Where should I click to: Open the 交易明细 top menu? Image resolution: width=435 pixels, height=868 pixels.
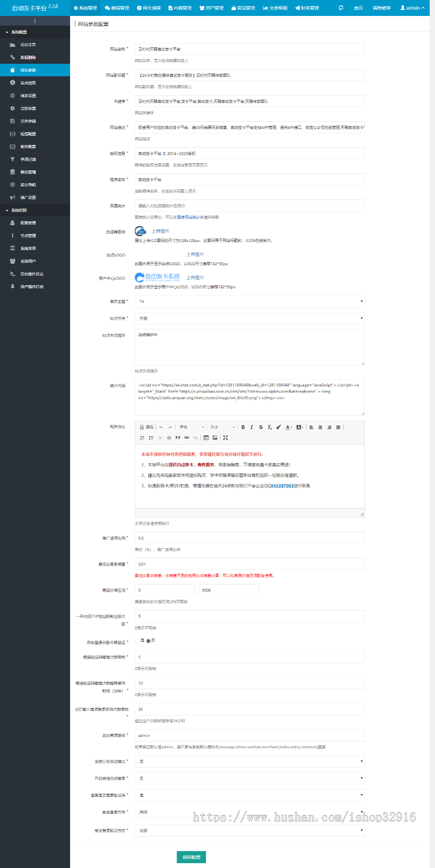(275, 8)
